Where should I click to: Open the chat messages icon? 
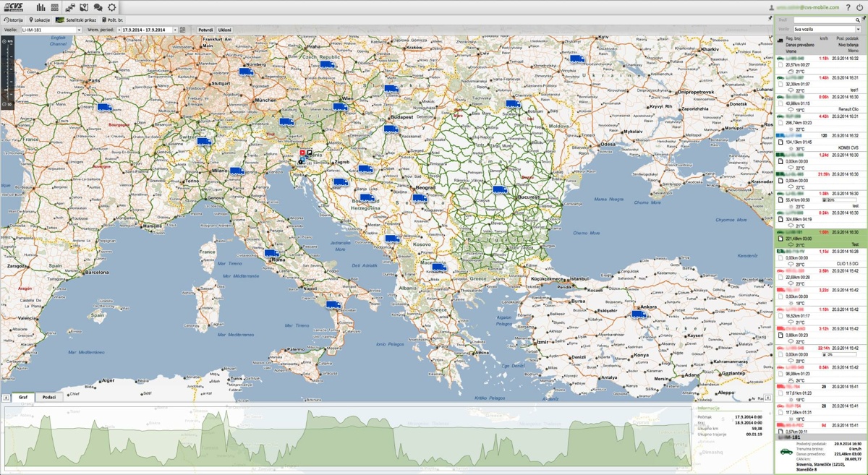[x=98, y=7]
